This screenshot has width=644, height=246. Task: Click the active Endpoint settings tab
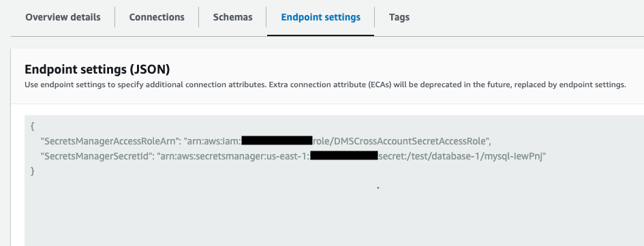pyautogui.click(x=321, y=17)
